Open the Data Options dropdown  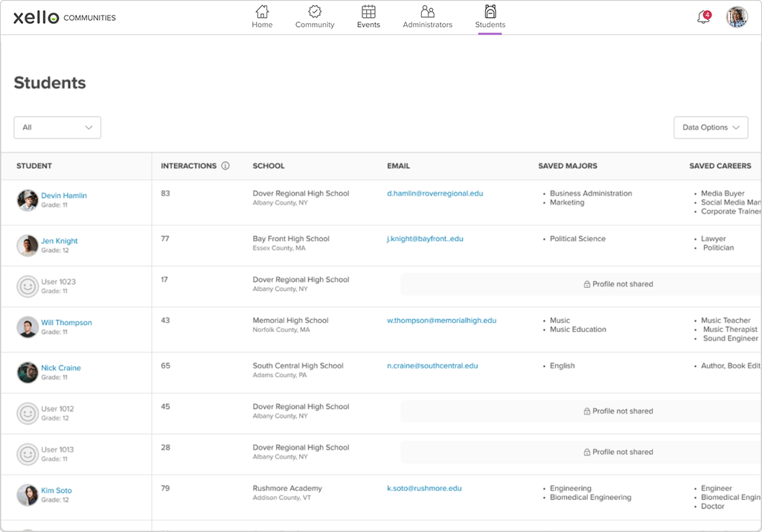click(711, 127)
